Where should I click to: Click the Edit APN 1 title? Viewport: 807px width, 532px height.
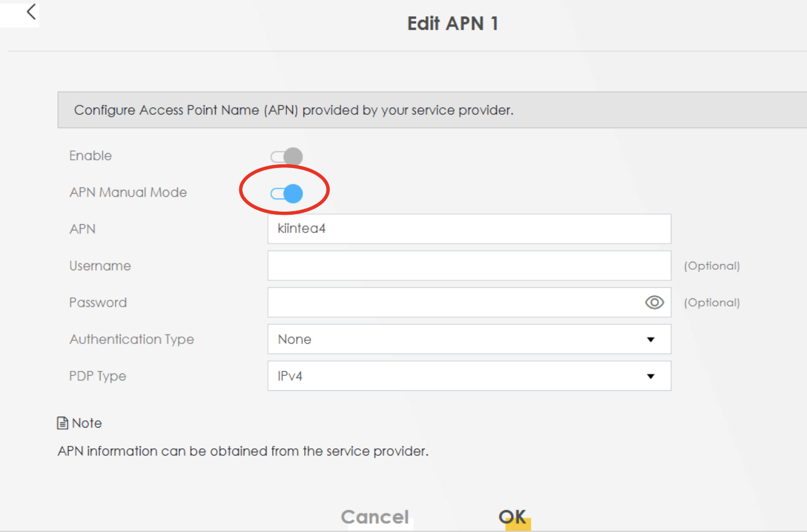point(453,24)
